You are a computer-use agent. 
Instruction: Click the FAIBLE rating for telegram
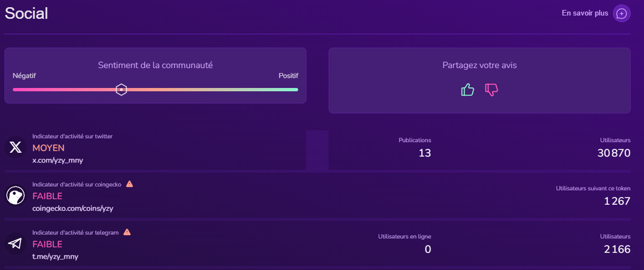47,245
